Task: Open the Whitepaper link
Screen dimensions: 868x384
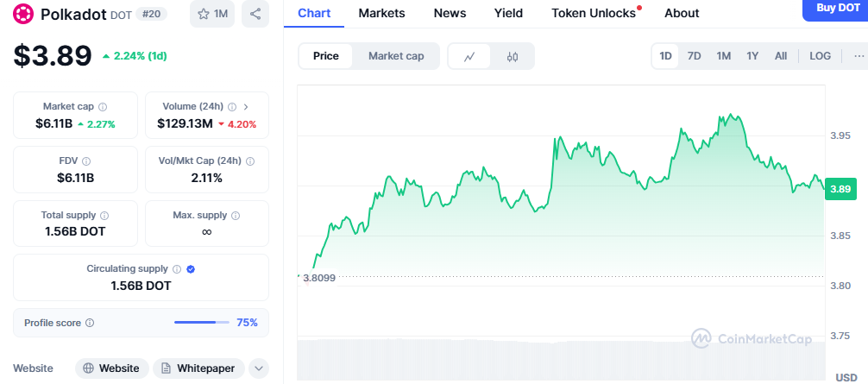Action: [198, 368]
